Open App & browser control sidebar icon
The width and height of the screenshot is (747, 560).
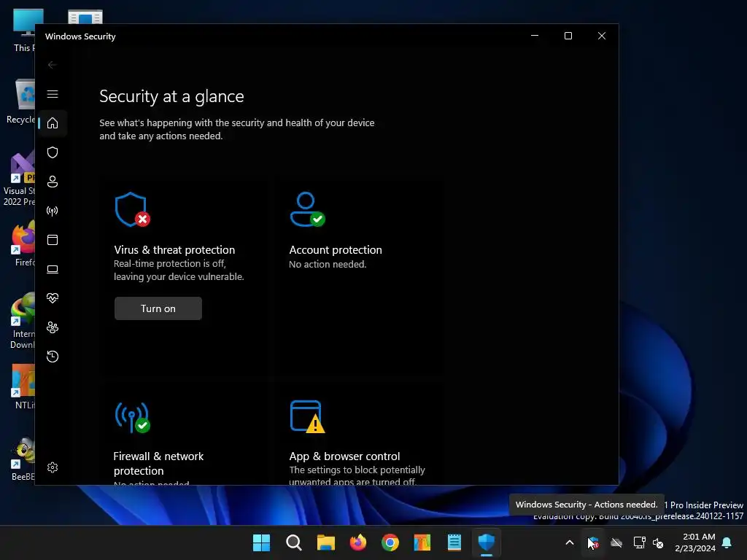53,240
